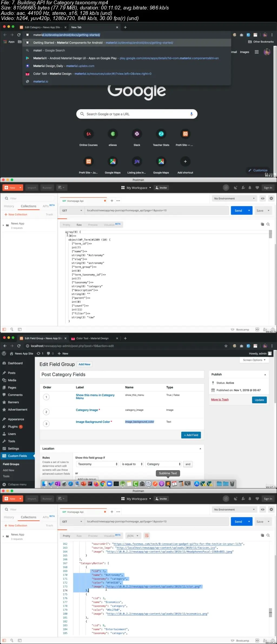Screen dimensions: 277x644
Task: Click copy response icon in Postman array-output window
Action: [262, 224]
